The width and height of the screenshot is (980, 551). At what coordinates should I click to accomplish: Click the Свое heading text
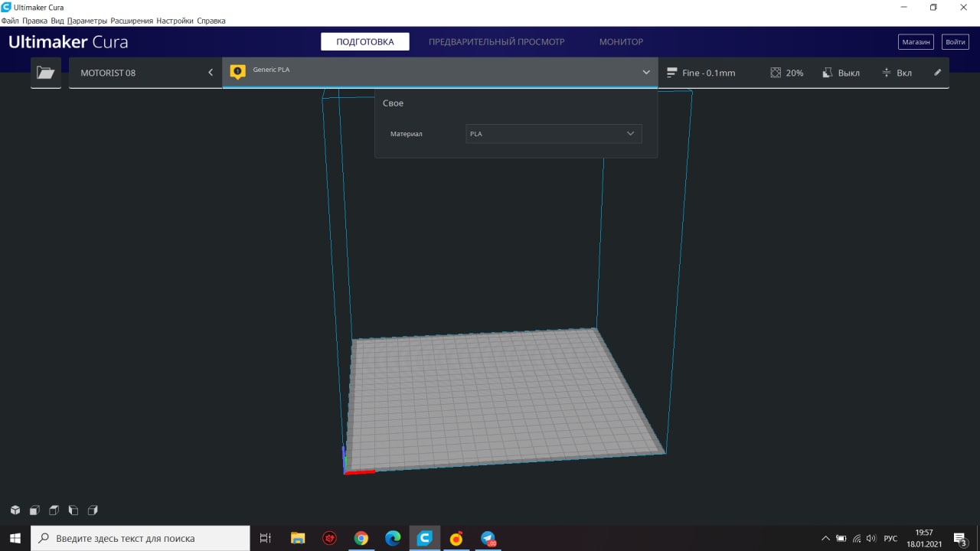[x=393, y=103]
